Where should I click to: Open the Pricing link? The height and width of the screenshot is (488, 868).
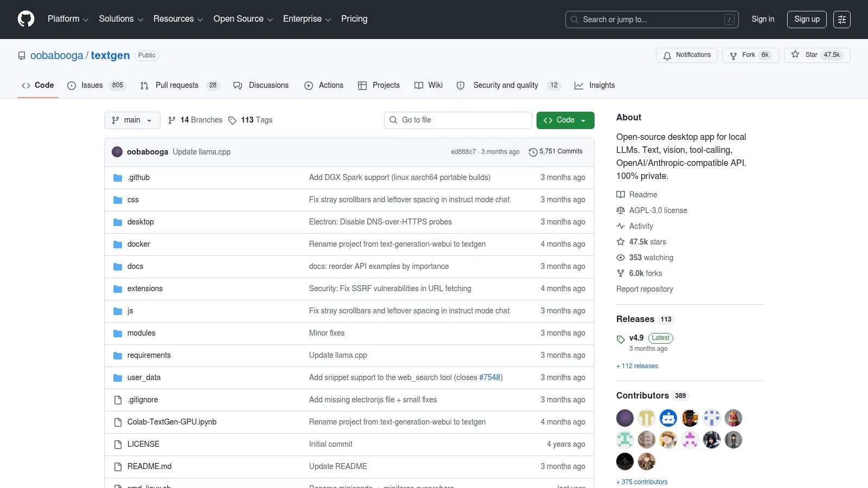[354, 19]
